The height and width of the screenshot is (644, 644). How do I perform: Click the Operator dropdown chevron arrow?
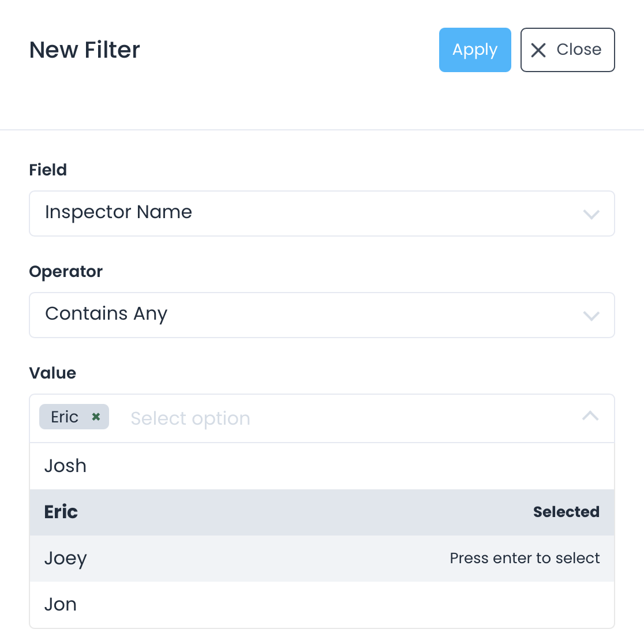point(591,316)
